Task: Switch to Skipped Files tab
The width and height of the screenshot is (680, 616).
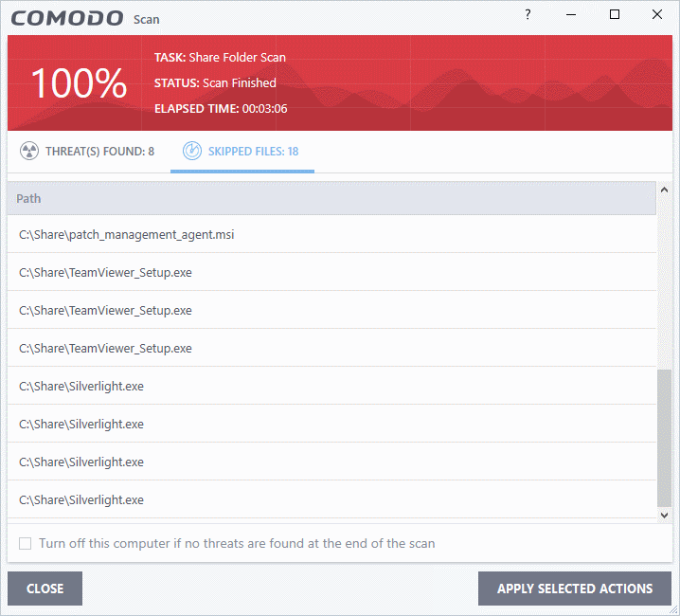Action: 242,151
